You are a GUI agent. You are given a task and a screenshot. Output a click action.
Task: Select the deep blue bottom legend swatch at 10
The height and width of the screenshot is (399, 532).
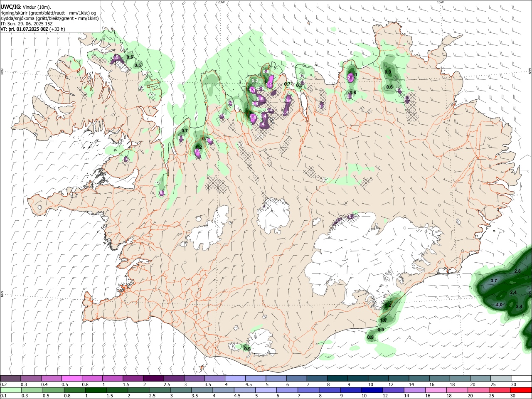click(x=372, y=390)
